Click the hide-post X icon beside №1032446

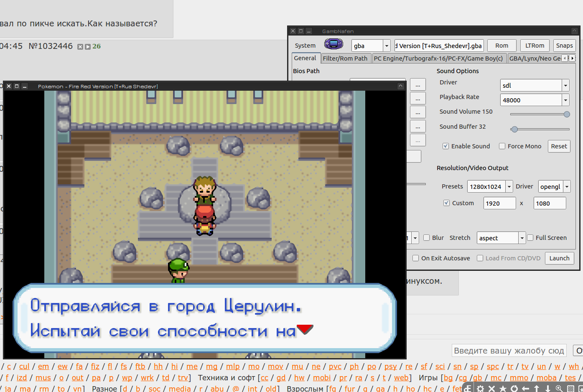coord(80,47)
